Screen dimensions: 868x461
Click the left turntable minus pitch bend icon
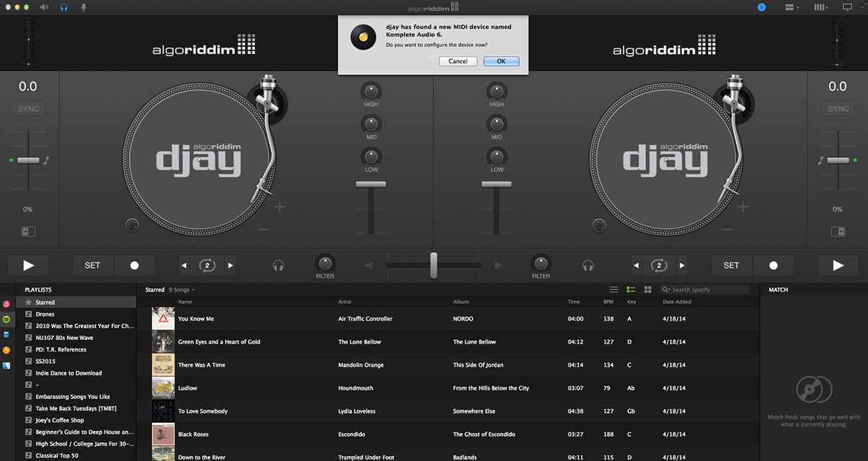coord(264,229)
